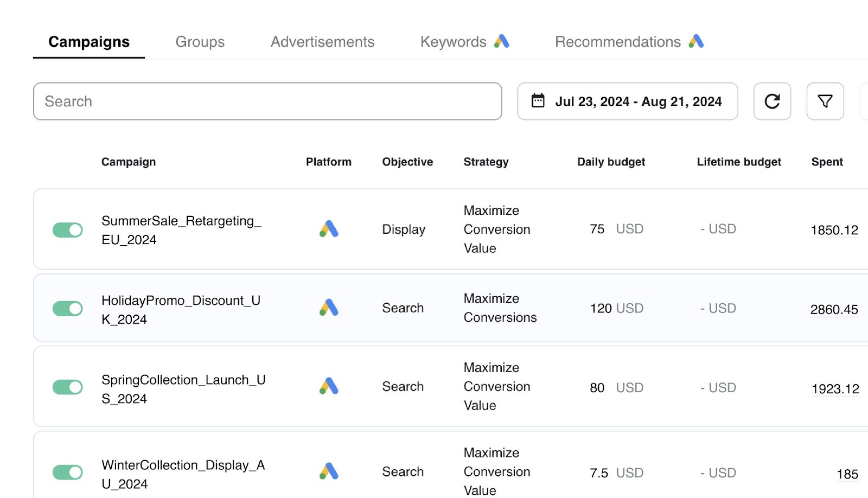The width and height of the screenshot is (868, 498).
Task: Open HolidayPromo_Discount_UK_2024 campaign name
Action: [x=181, y=310]
